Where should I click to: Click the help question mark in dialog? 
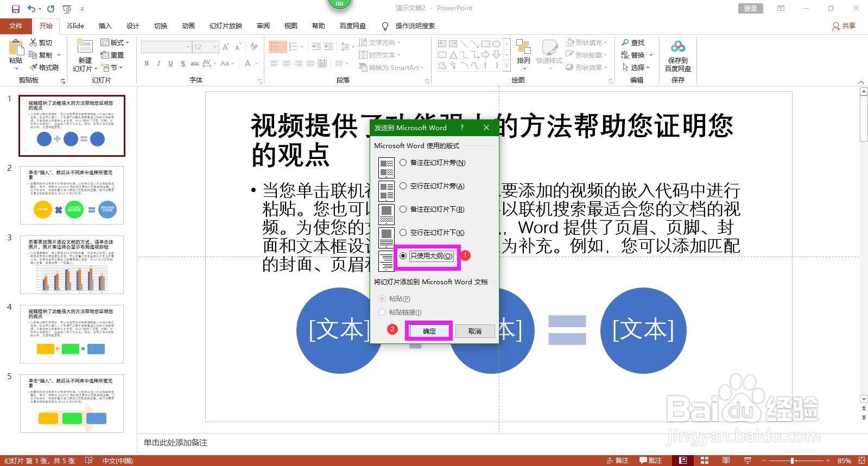(462, 127)
